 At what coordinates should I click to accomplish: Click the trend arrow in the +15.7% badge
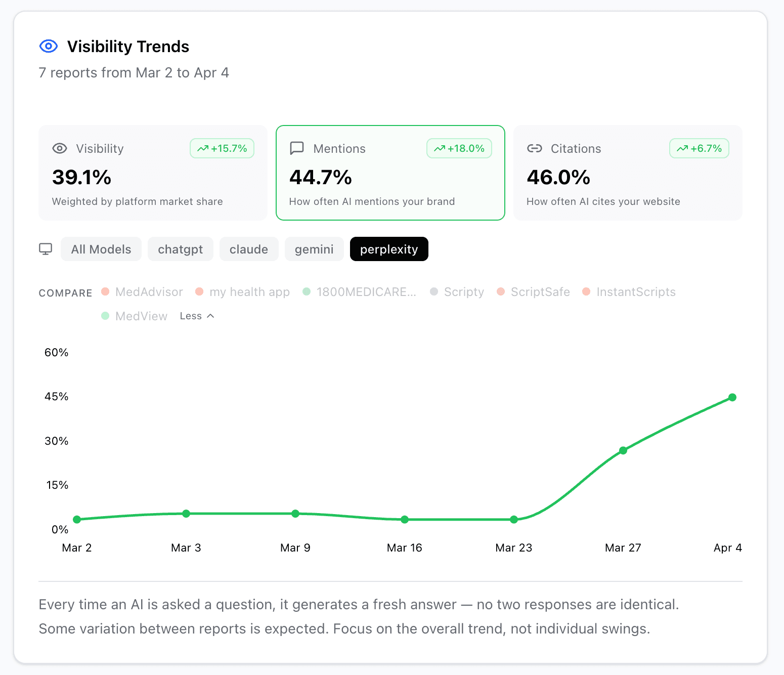204,148
